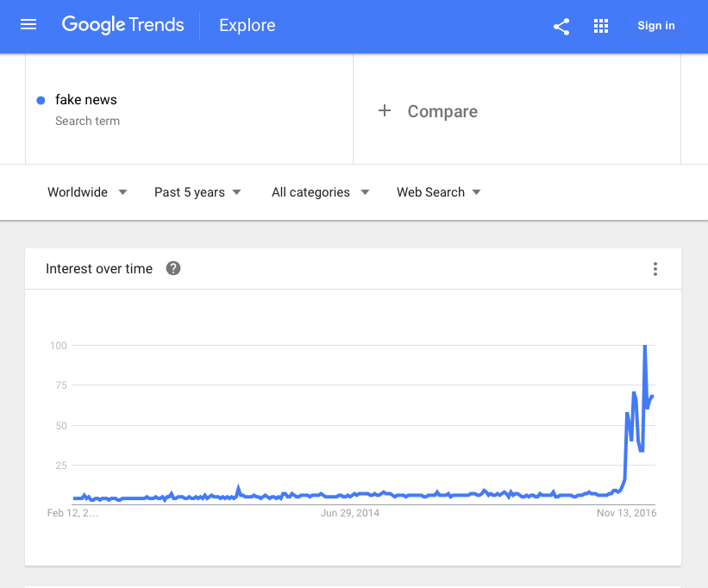Click the Interest over time heading
Image resolution: width=708 pixels, height=588 pixels.
99,269
